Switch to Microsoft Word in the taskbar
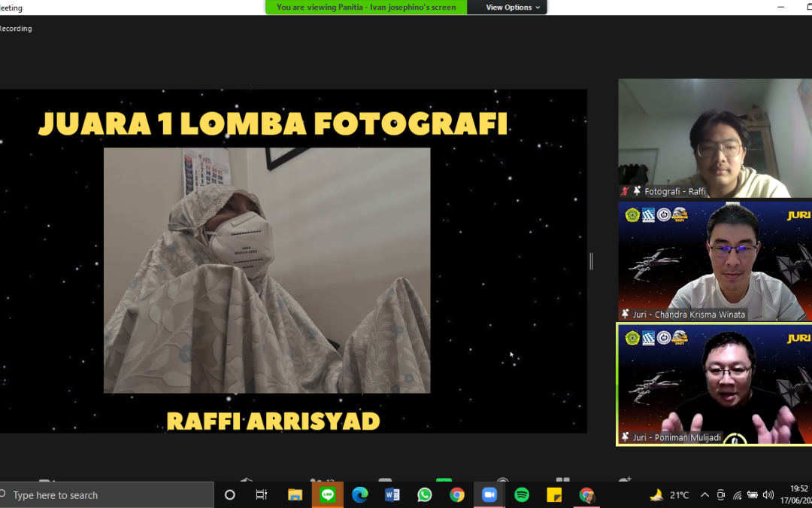The width and height of the screenshot is (812, 508). point(392,494)
